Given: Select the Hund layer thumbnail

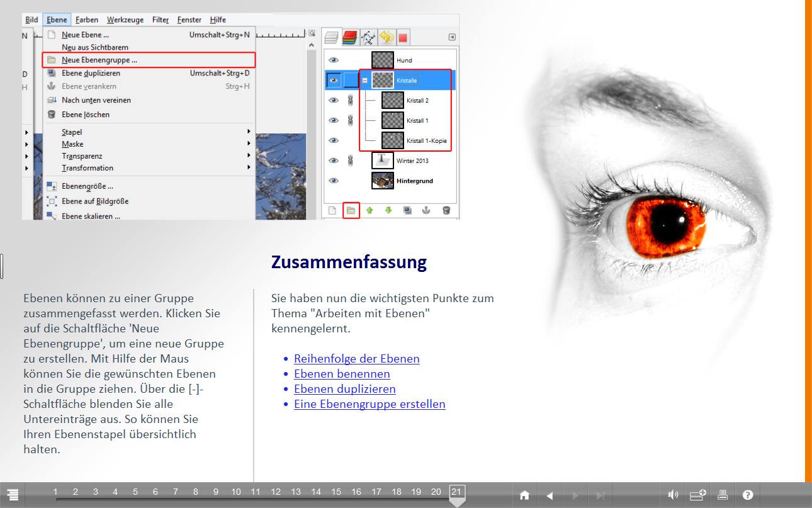Looking at the screenshot, I should (382, 60).
